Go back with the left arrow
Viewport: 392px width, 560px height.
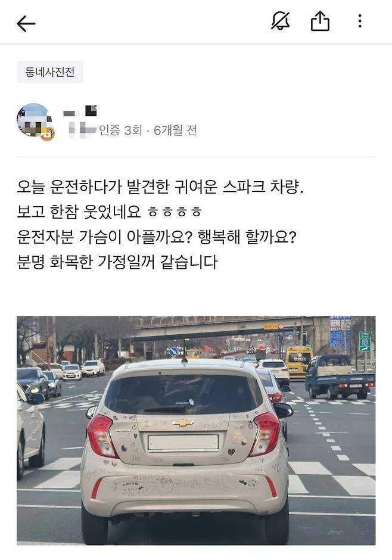(26, 24)
